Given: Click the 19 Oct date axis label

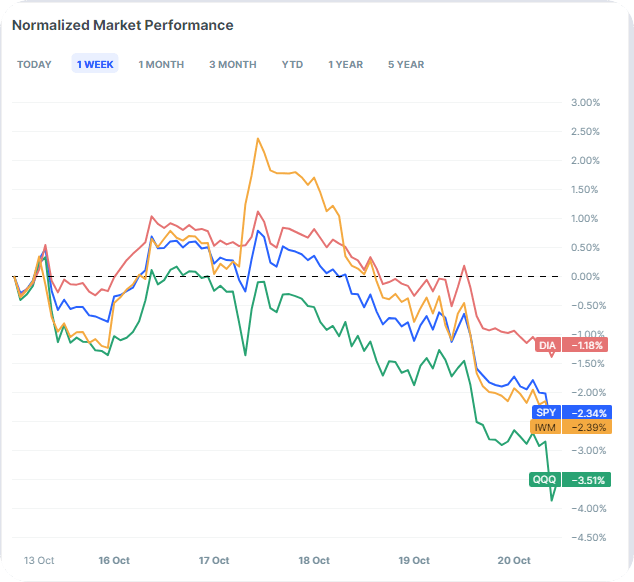Looking at the screenshot, I should coord(414,560).
